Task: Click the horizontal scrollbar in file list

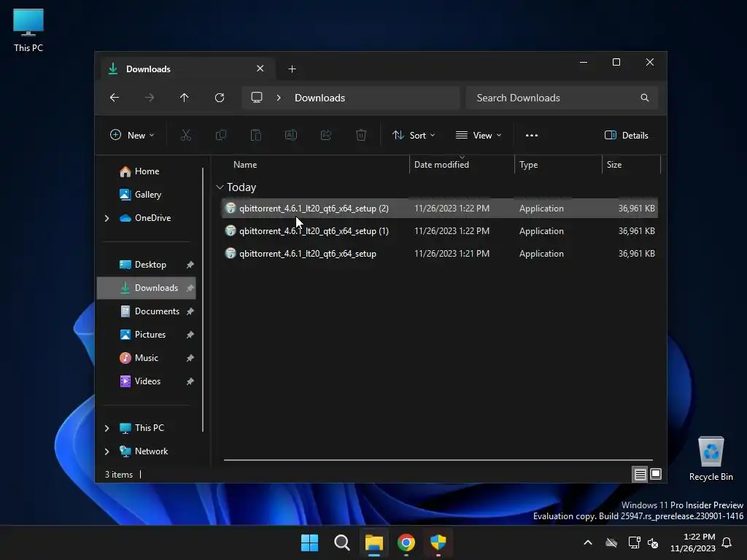Action: 438,460
